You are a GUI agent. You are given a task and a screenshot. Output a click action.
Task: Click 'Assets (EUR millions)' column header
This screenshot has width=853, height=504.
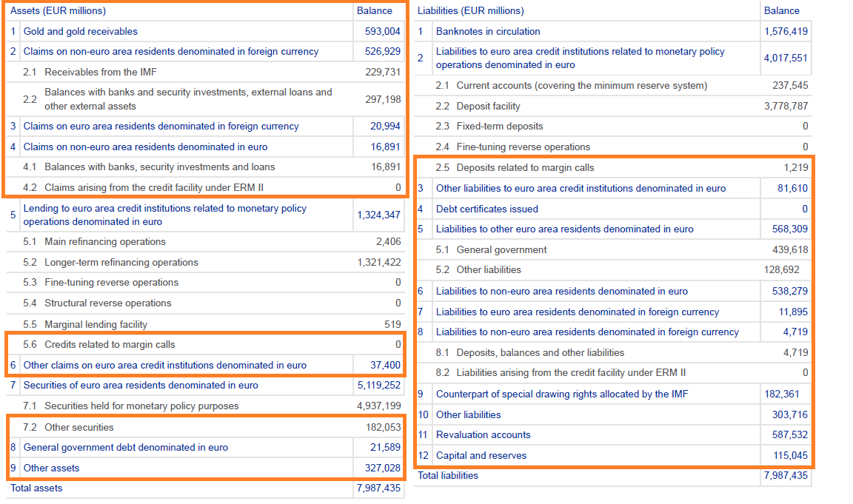pos(58,10)
